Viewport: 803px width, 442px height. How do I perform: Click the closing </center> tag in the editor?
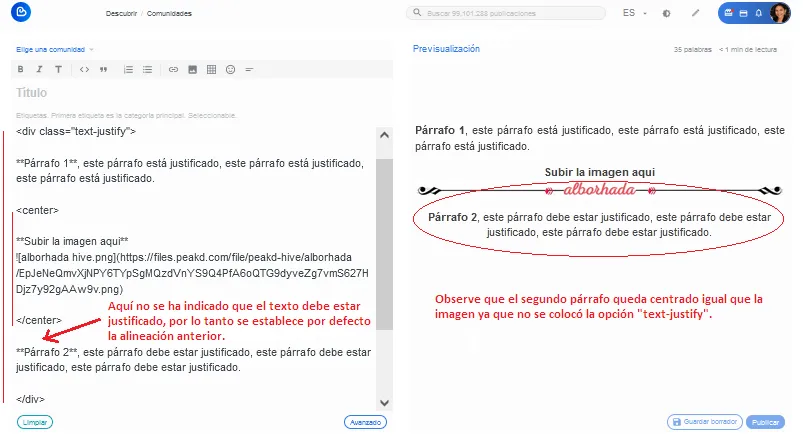tap(39, 320)
